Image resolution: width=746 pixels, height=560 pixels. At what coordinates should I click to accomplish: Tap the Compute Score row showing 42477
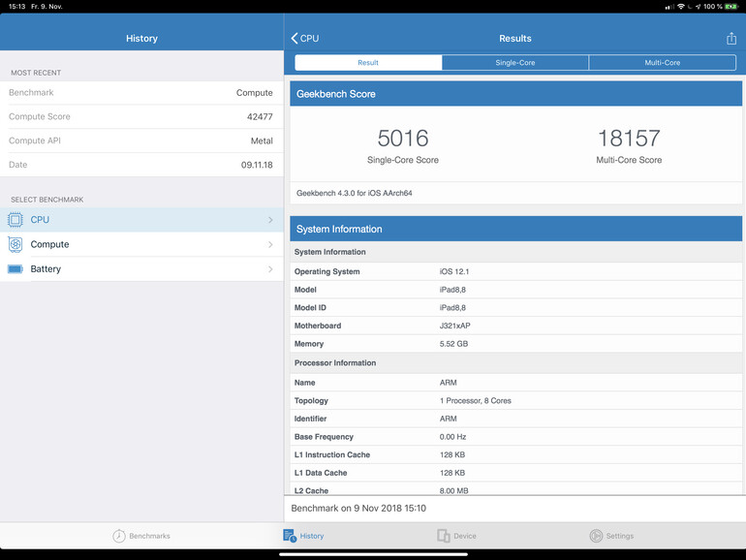point(141,117)
